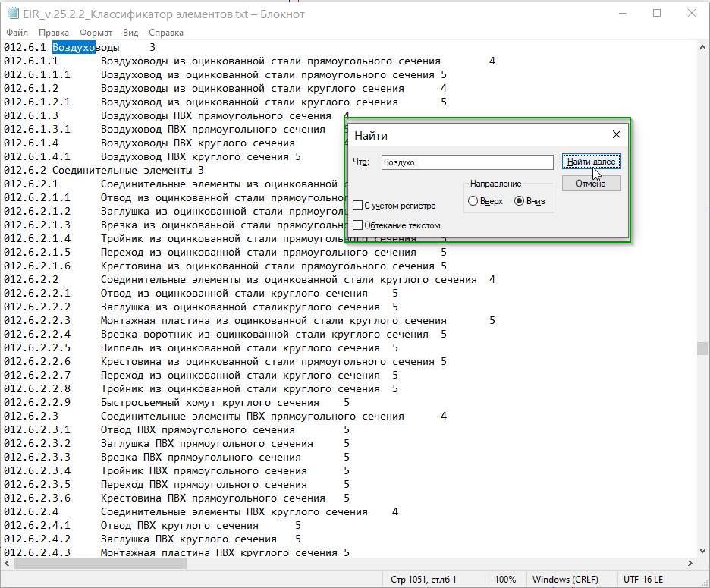
Task: Click the Найти далее button
Action: 592,162
